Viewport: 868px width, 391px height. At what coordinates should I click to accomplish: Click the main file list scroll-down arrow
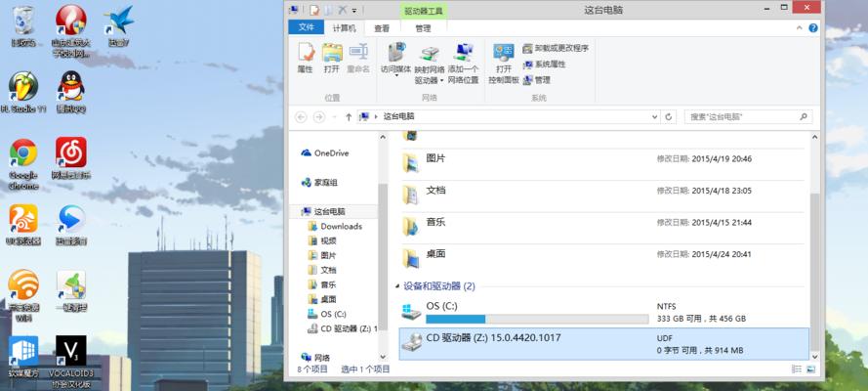pos(813,357)
